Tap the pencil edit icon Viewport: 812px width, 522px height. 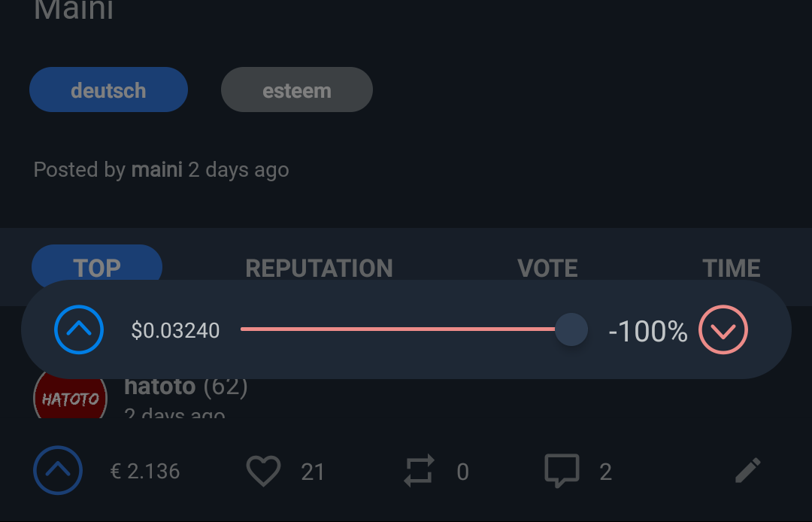pyautogui.click(x=747, y=472)
